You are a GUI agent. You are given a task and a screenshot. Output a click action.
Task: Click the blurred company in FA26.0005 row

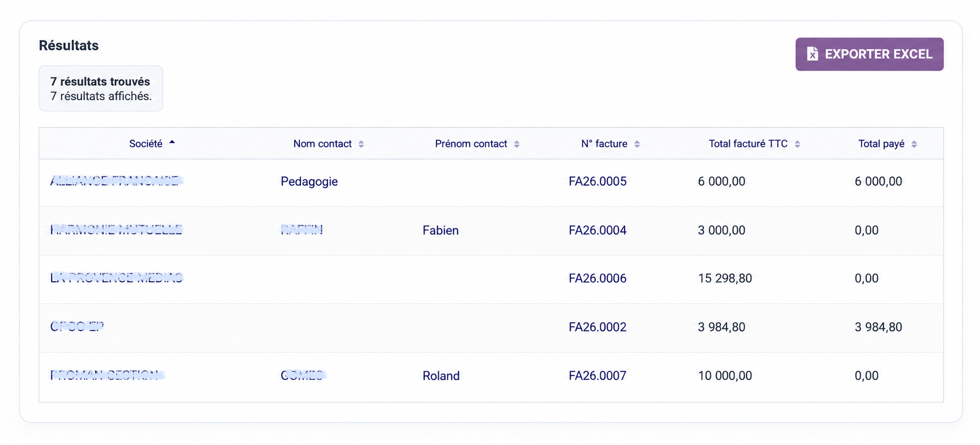116,181
